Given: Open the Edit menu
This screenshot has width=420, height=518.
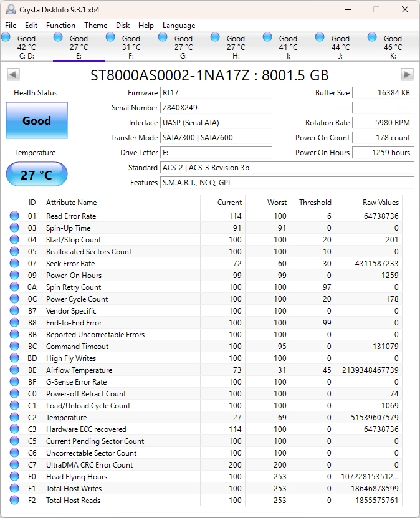Looking at the screenshot, I should pyautogui.click(x=31, y=26).
